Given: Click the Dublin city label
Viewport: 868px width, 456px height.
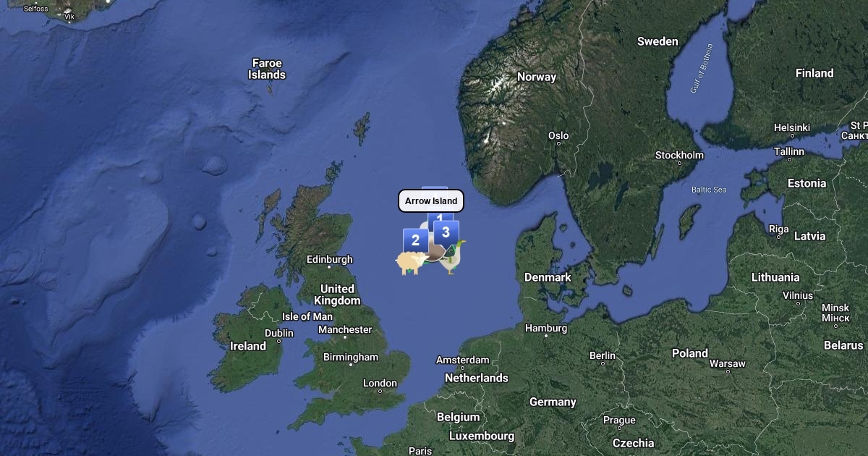Looking at the screenshot, I should (x=279, y=333).
